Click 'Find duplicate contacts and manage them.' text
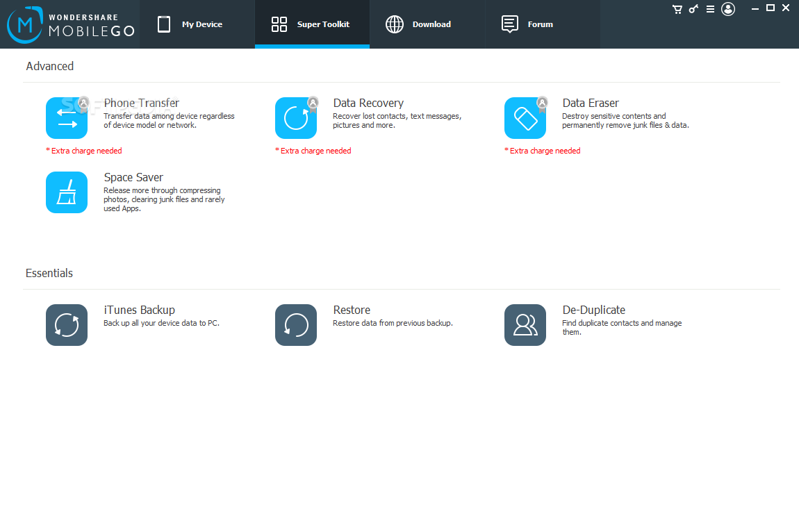The width and height of the screenshot is (799, 532). [x=623, y=328]
